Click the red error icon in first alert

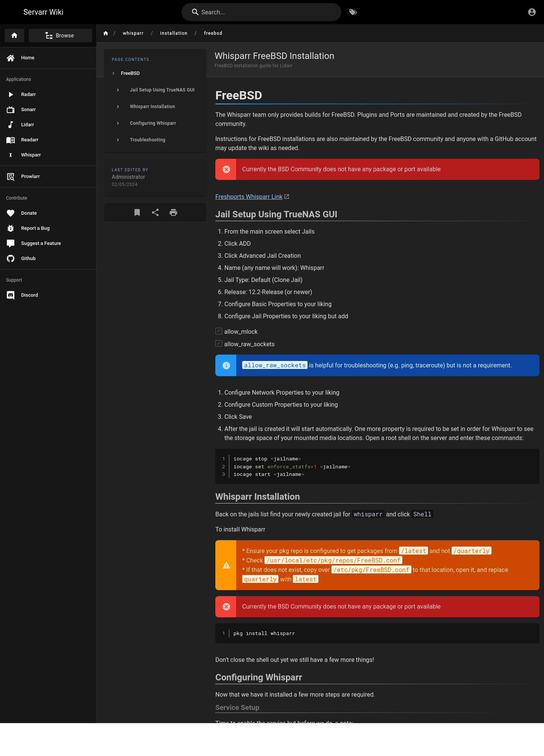pos(226,169)
